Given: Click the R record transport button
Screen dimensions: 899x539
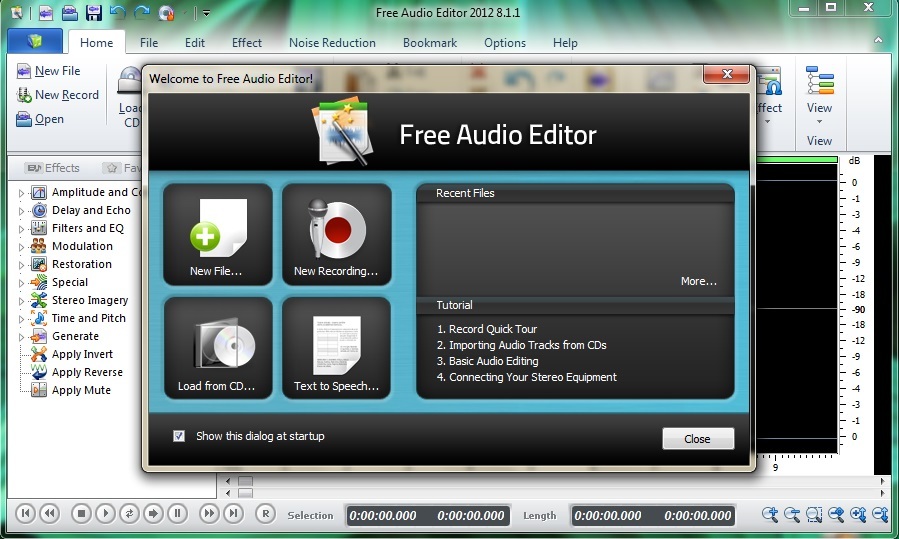Looking at the screenshot, I should point(265,513).
